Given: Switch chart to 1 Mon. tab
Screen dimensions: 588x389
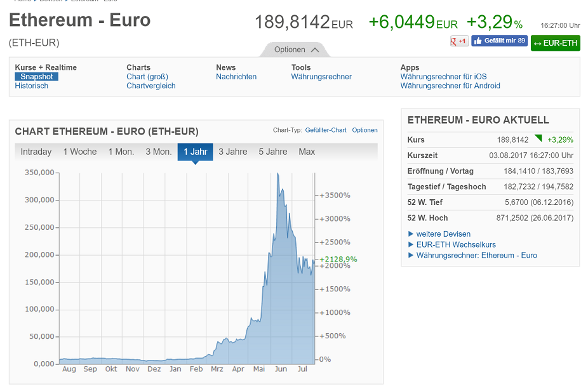Looking at the screenshot, I should point(121,152).
